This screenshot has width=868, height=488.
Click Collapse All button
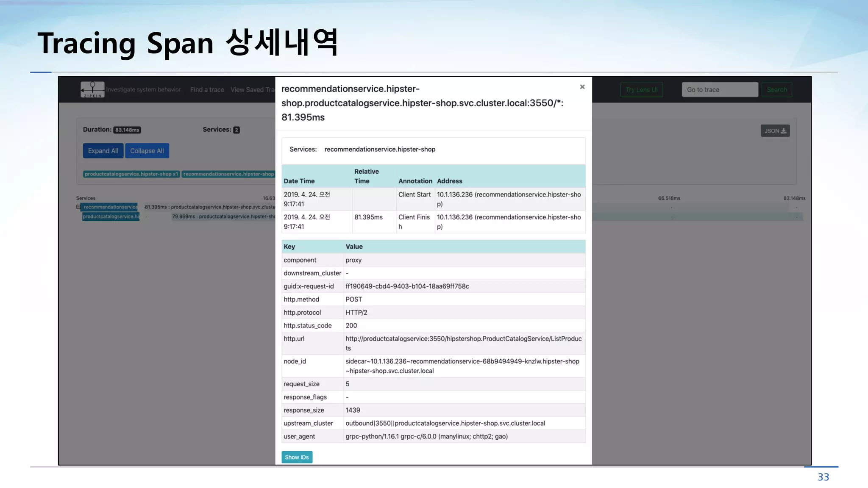click(147, 151)
